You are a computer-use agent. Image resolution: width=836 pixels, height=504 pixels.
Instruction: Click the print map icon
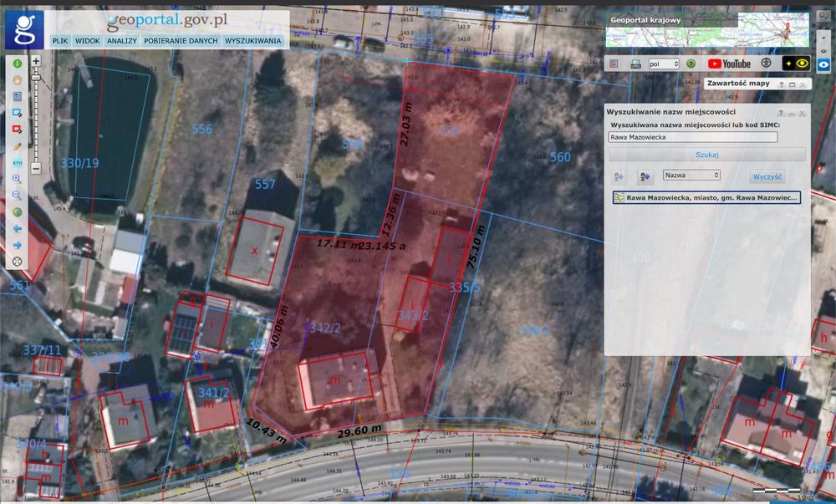pos(635,64)
